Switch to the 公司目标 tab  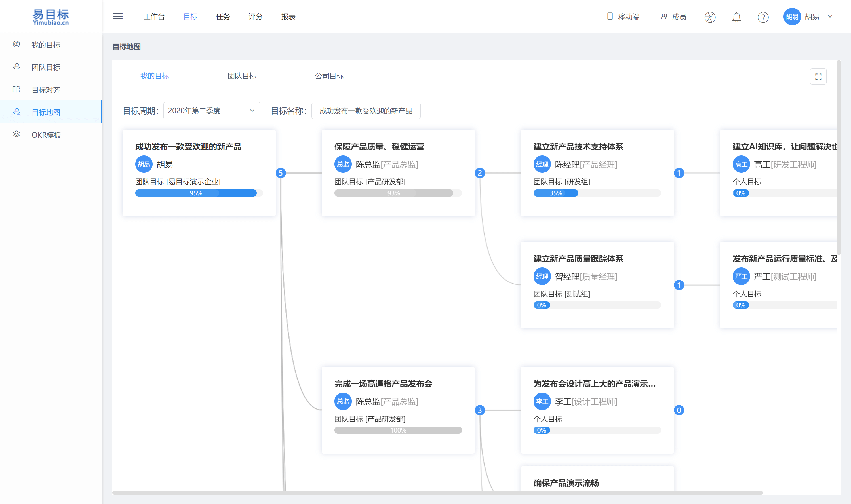329,76
